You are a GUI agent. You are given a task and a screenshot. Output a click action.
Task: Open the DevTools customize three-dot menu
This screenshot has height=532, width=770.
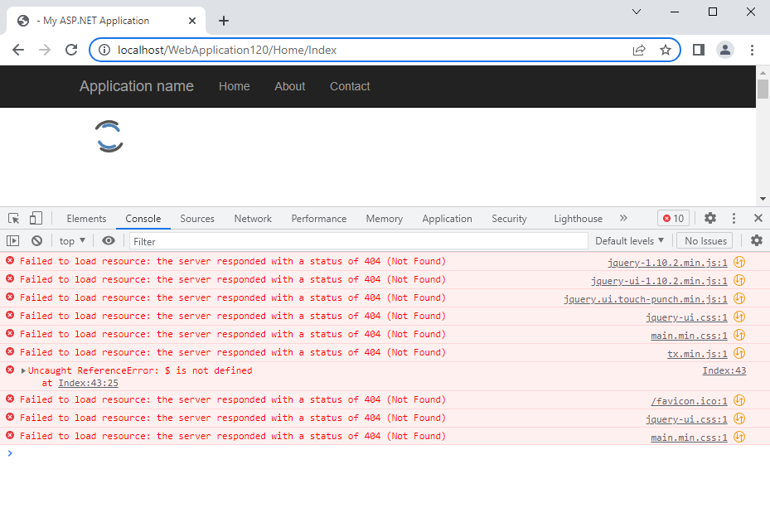tap(734, 219)
